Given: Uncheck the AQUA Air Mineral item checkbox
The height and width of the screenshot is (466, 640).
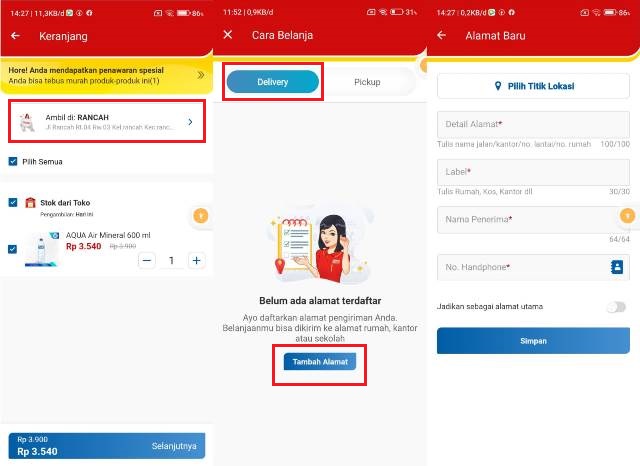Looking at the screenshot, I should (x=13, y=249).
